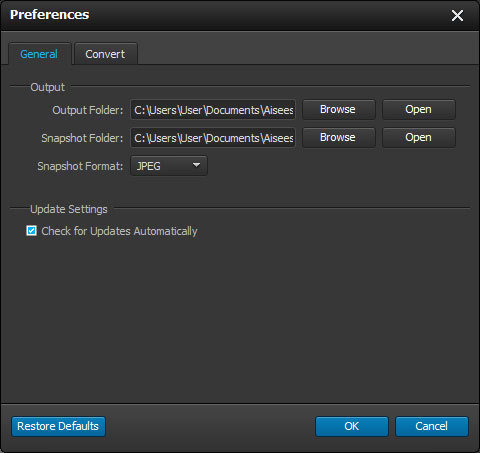
Task: Click the Preferences title bar text
Action: [x=50, y=15]
